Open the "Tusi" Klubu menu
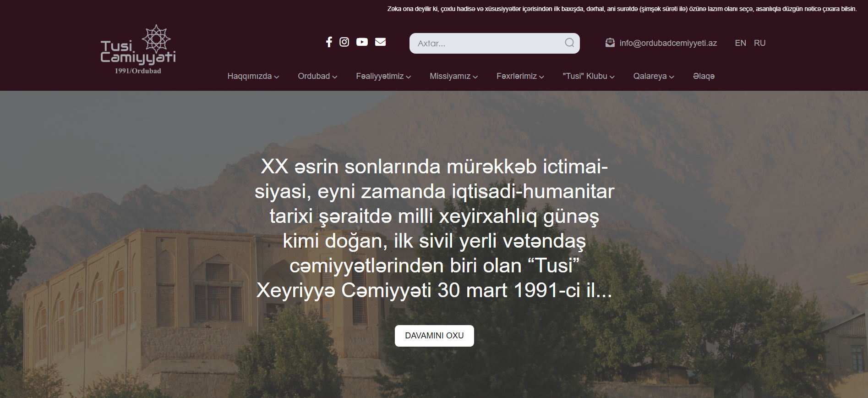The width and height of the screenshot is (868, 398). click(x=589, y=76)
